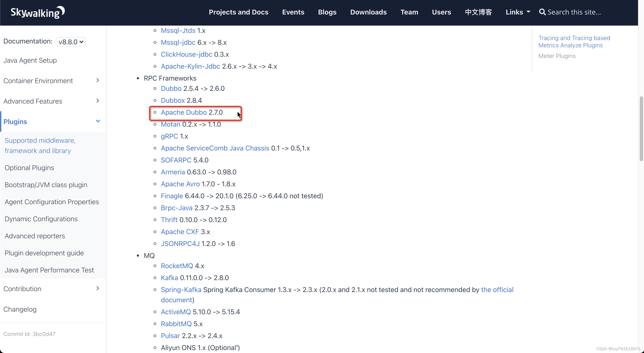Select the documentation version v8.8.0 dropdown
Screen dimensions: 644x353
tap(71, 42)
